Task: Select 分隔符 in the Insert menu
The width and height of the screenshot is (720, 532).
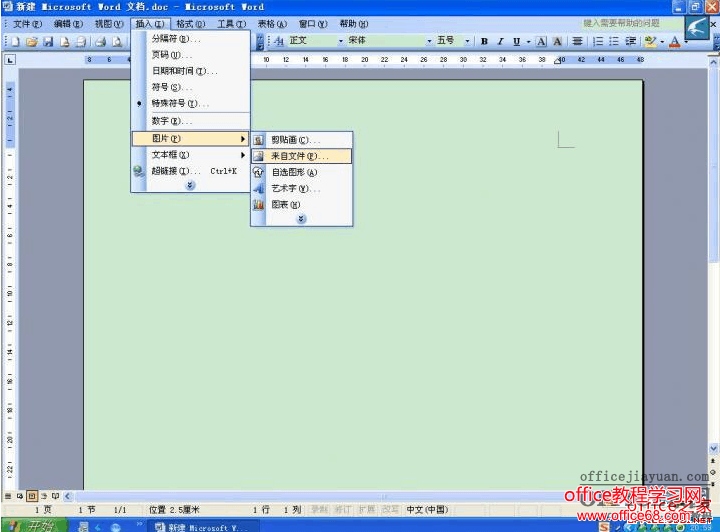Action: 191,39
